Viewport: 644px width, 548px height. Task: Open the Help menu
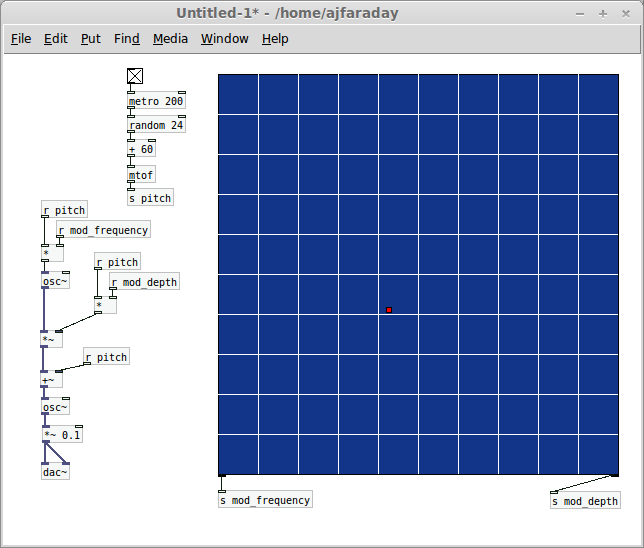tap(275, 39)
